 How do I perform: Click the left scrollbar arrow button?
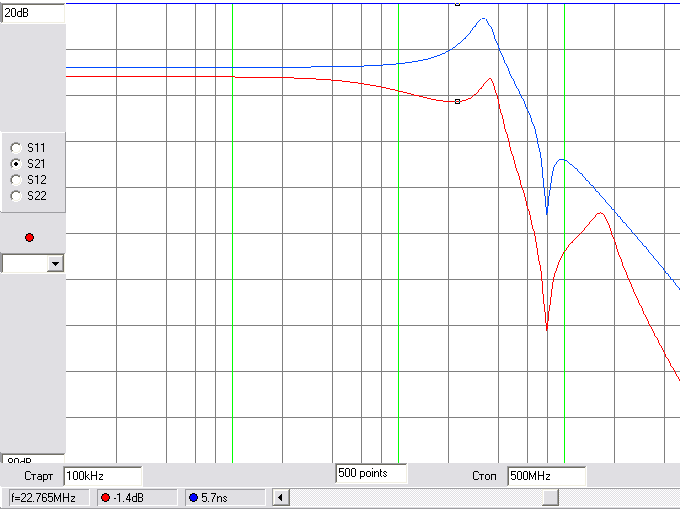pyautogui.click(x=281, y=497)
